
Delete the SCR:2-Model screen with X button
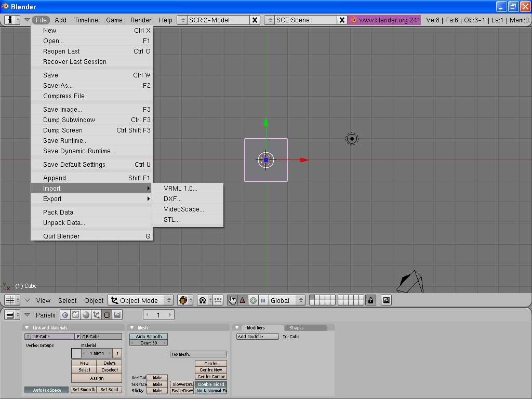tap(255, 20)
